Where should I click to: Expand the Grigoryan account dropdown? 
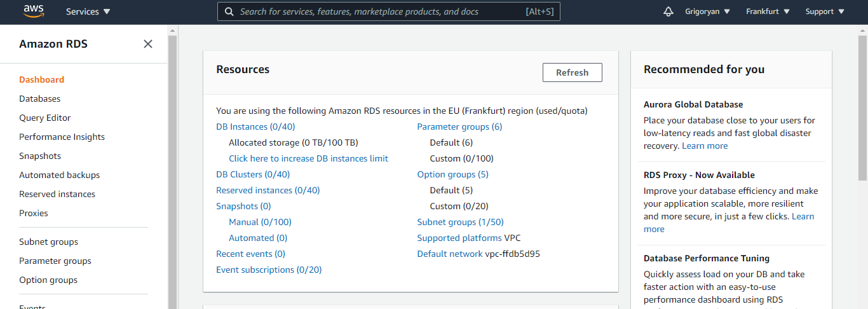(x=707, y=11)
